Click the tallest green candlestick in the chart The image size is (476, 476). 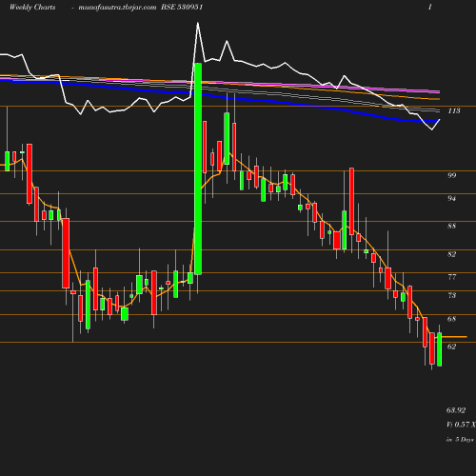(x=198, y=169)
